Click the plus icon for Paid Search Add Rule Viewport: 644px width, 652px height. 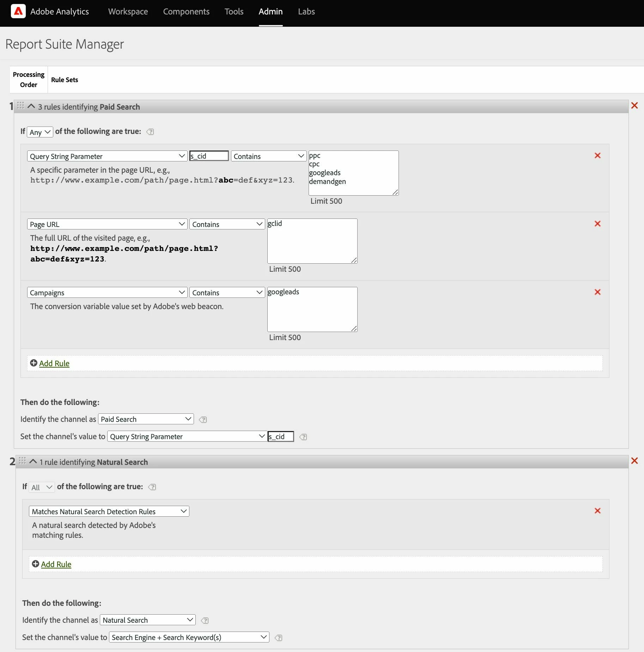34,363
